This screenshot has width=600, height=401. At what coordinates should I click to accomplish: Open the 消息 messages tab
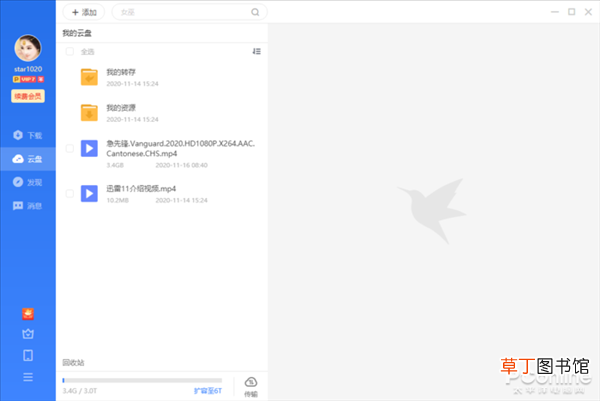point(28,206)
